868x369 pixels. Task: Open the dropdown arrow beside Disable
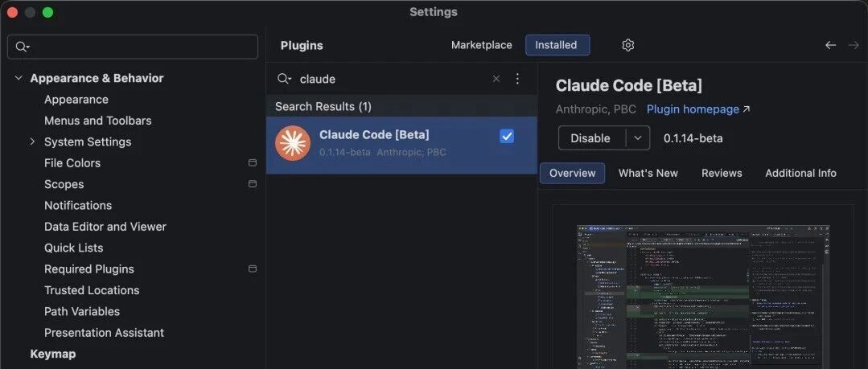638,138
